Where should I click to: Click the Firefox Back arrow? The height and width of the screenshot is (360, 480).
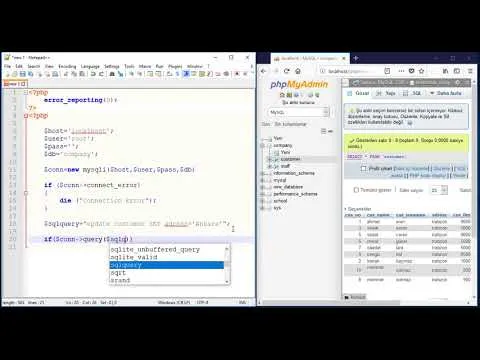click(x=263, y=71)
